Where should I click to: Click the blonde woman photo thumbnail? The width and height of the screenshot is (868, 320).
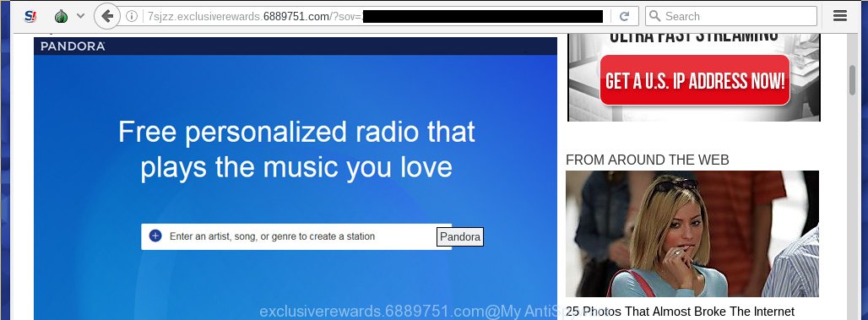coord(692,234)
